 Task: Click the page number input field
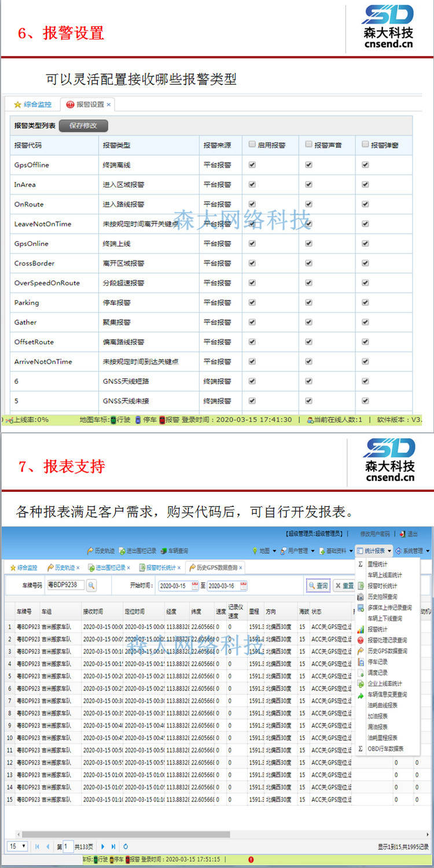pyautogui.click(x=68, y=846)
